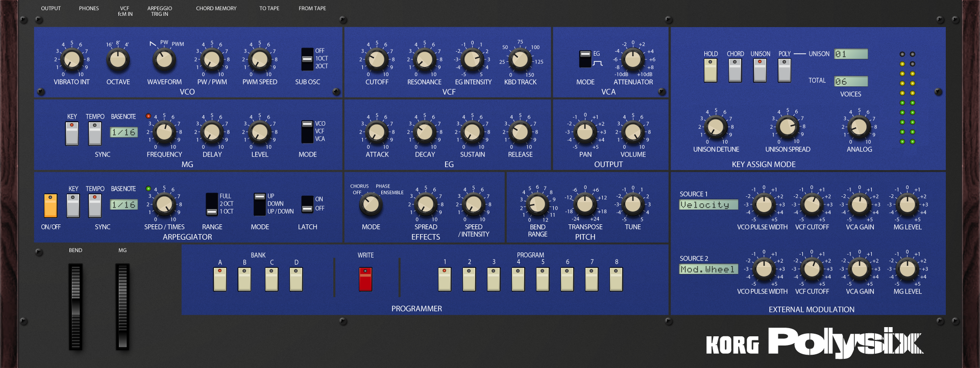The image size is (980, 368).
Task: Click the Output Pan knob
Action: (x=585, y=132)
